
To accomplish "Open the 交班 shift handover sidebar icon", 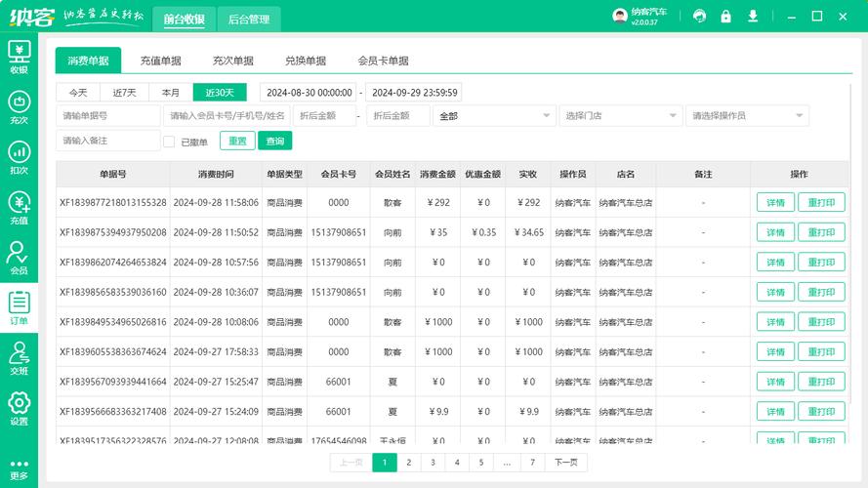I will 19,358.
